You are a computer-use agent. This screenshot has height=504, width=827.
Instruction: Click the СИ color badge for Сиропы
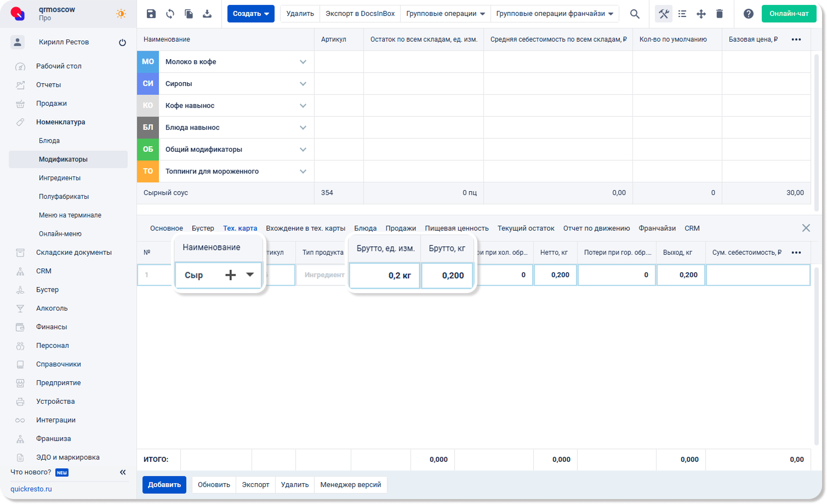(x=148, y=84)
